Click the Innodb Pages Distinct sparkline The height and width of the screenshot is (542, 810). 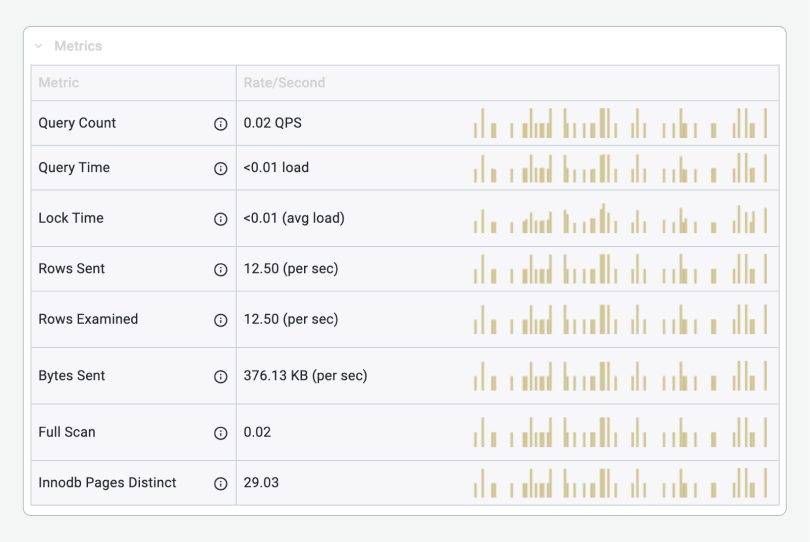620,483
